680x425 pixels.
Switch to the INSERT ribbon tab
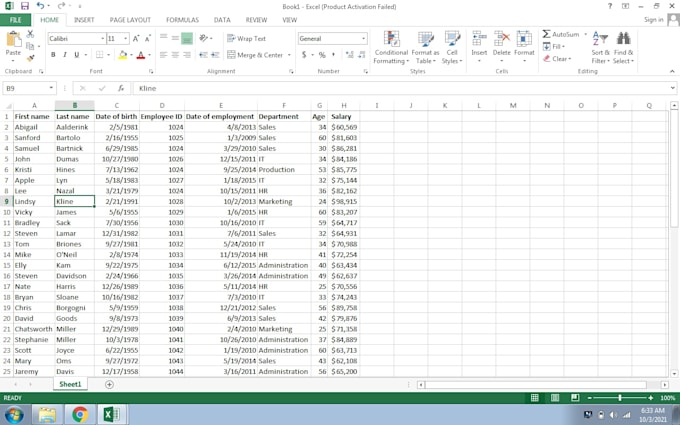point(84,20)
